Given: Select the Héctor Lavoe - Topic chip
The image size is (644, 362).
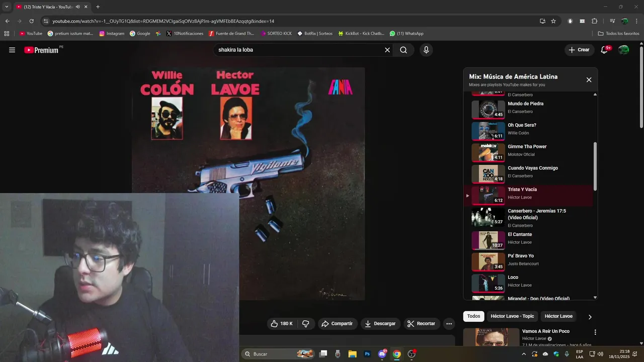Looking at the screenshot, I should tap(512, 316).
